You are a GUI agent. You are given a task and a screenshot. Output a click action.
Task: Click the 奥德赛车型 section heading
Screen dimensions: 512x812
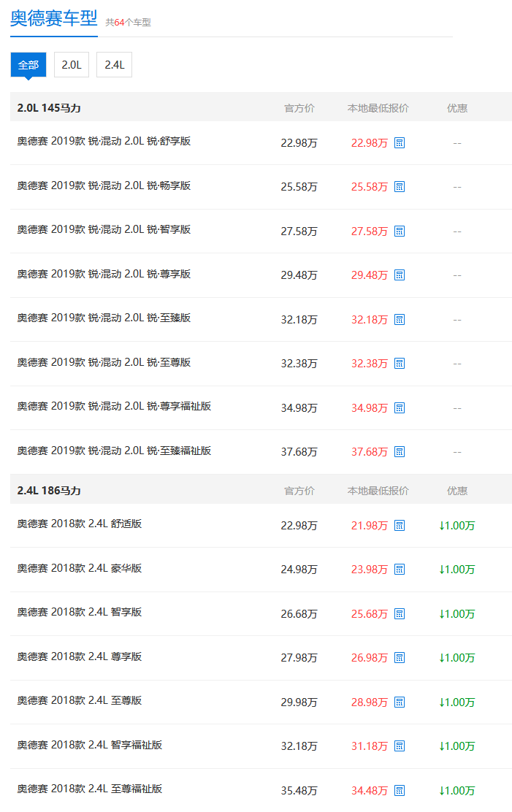(53, 19)
